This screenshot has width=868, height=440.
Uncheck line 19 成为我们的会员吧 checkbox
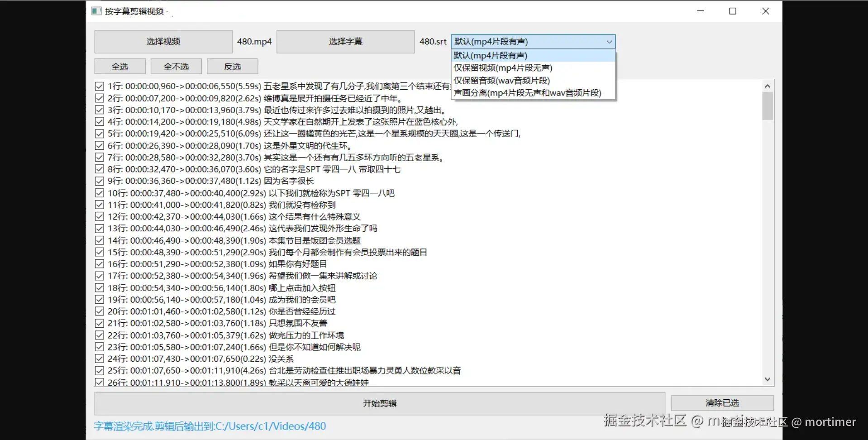point(99,299)
